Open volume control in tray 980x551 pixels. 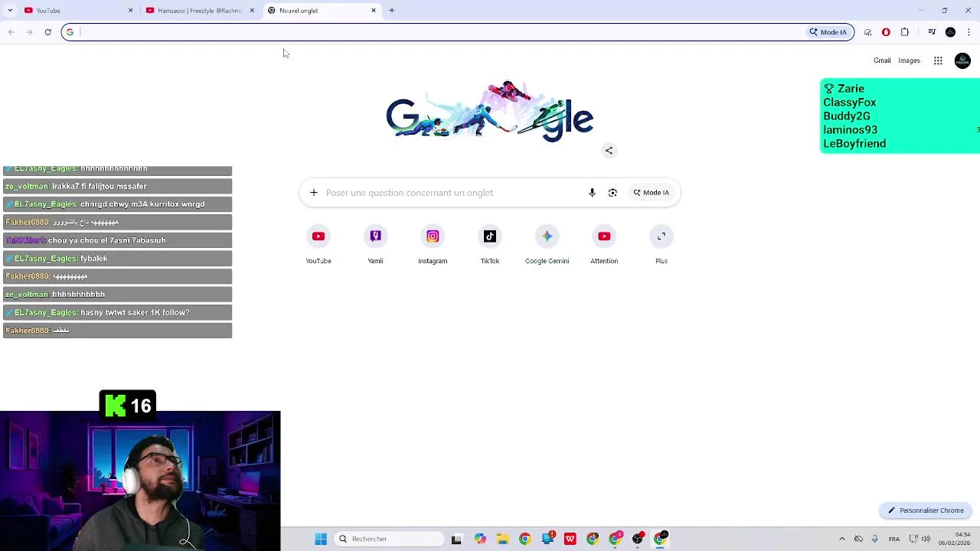pyautogui.click(x=926, y=539)
